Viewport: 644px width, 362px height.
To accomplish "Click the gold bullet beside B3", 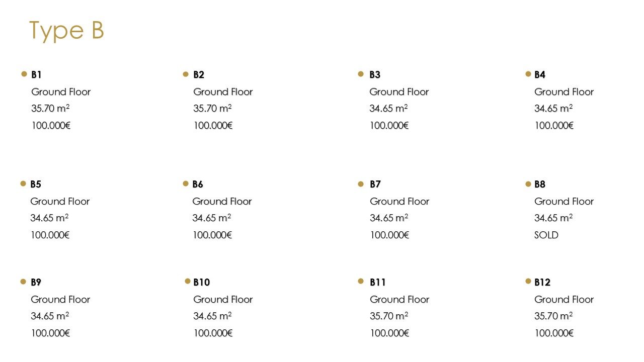I will click(361, 74).
